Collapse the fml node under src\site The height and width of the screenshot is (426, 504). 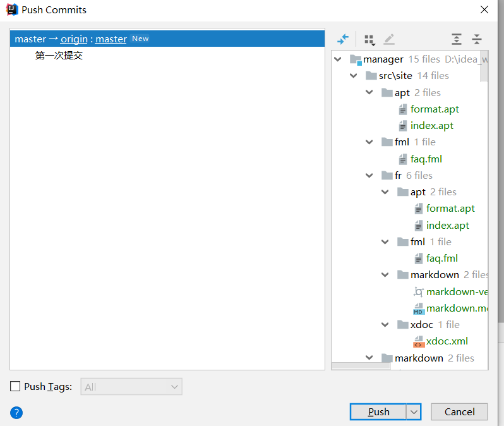pos(369,142)
